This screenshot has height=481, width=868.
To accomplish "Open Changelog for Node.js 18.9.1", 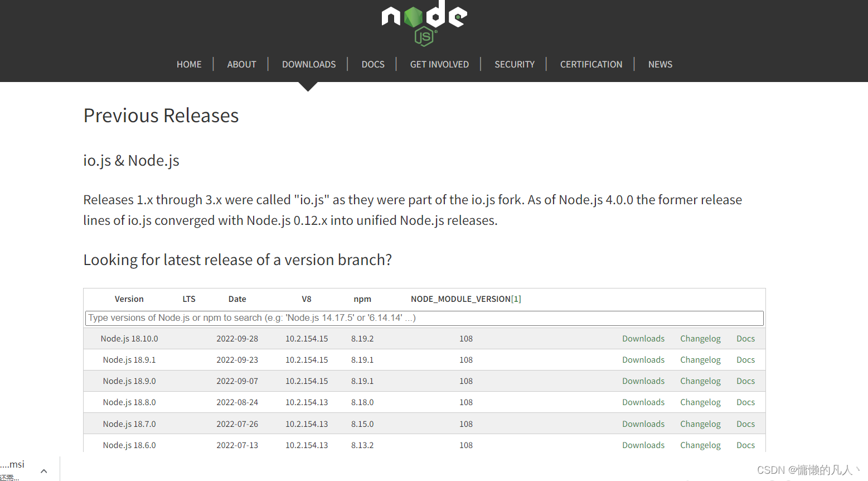I will pos(700,359).
